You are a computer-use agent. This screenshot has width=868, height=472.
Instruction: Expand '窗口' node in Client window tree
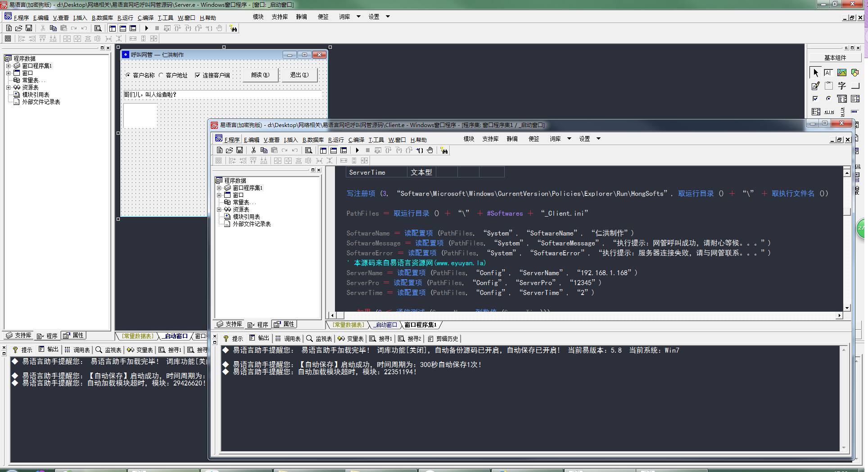tap(219, 195)
